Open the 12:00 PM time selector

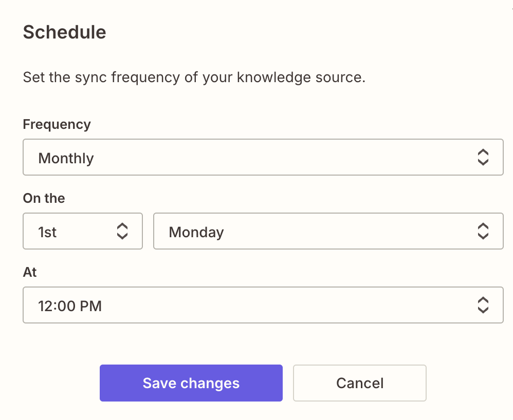263,306
